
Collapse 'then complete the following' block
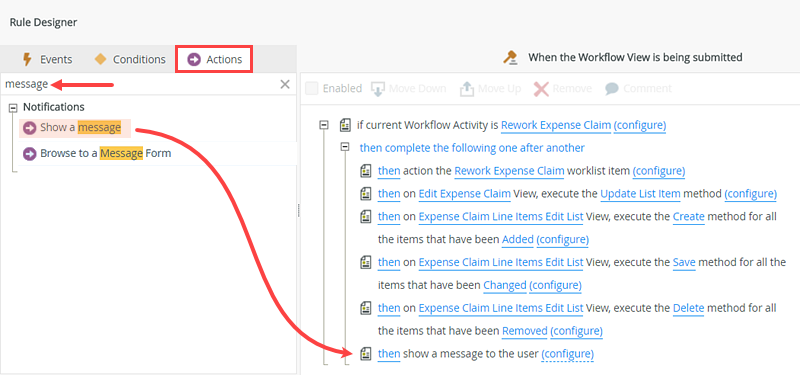(x=345, y=147)
